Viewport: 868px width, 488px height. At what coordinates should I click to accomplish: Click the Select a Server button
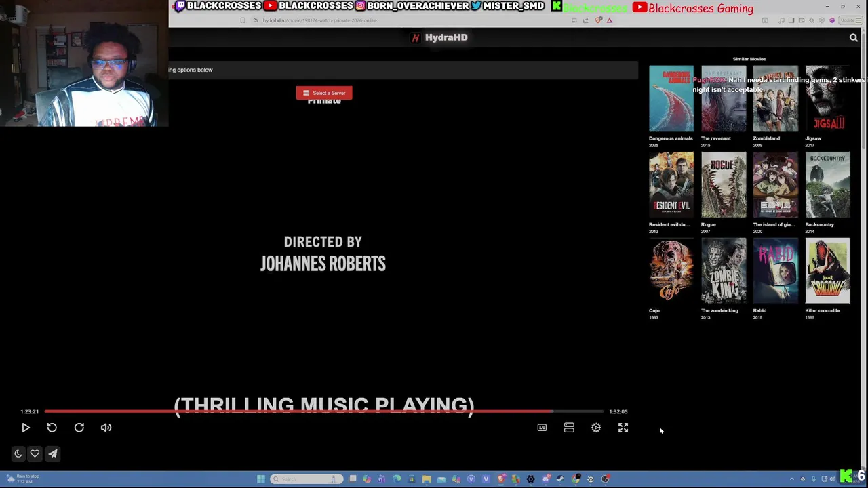point(324,93)
